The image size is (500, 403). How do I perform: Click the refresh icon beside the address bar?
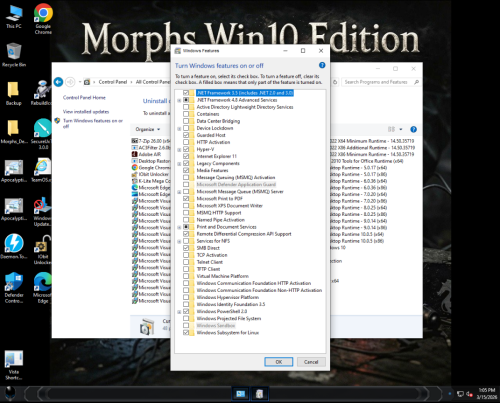335,82
